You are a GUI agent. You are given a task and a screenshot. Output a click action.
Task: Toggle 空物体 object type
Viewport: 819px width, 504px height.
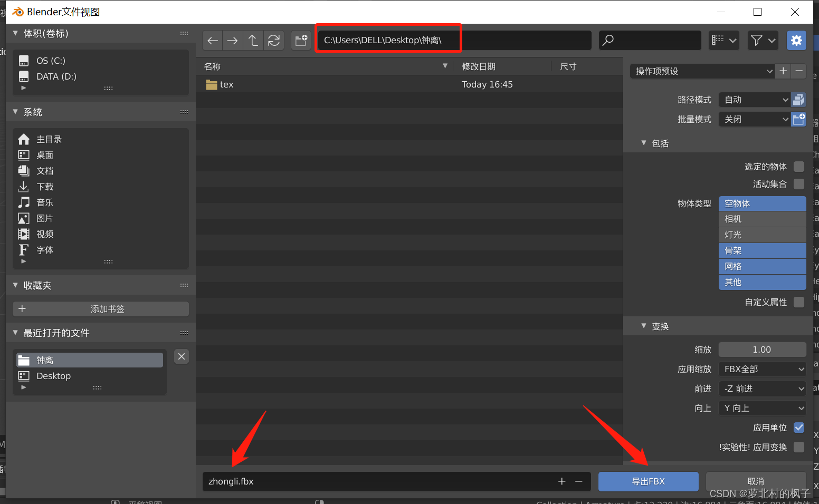(763, 203)
